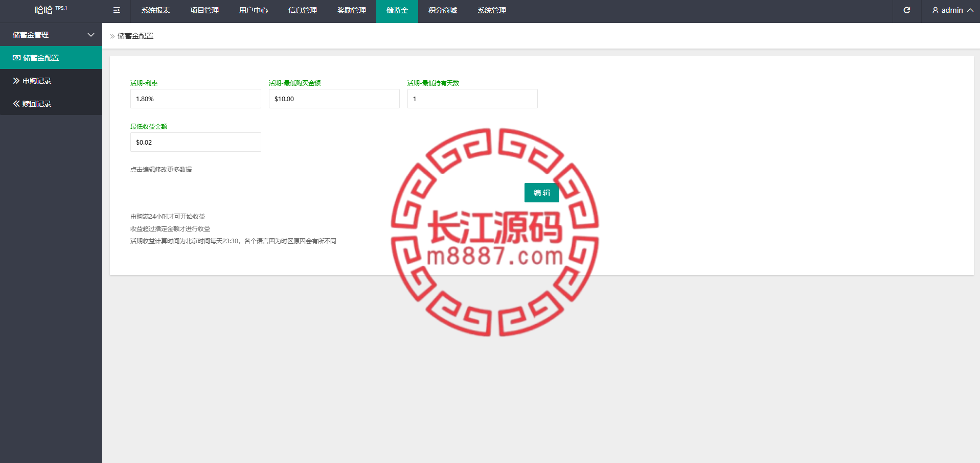The width and height of the screenshot is (980, 463).
Task: Open 申购记录 in the sidebar
Action: coord(51,81)
